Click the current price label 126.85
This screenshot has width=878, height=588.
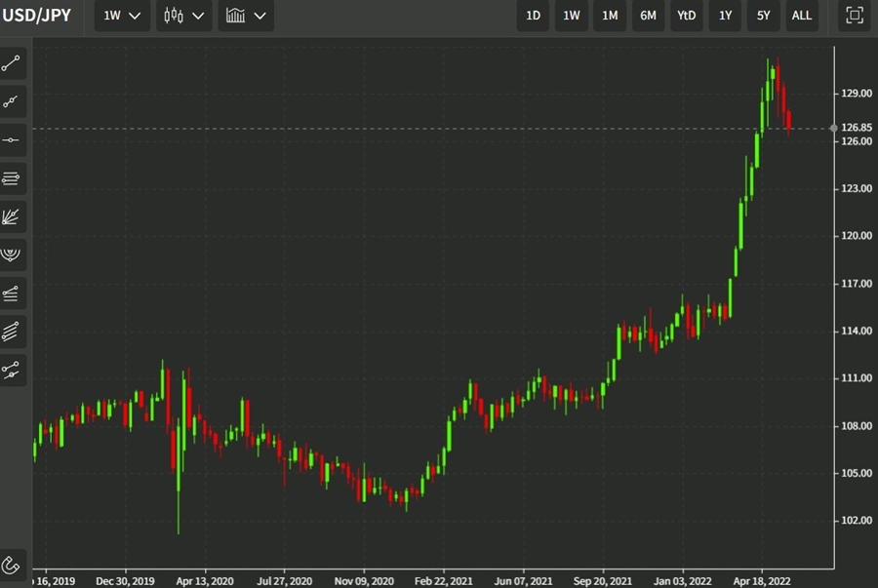coord(857,128)
